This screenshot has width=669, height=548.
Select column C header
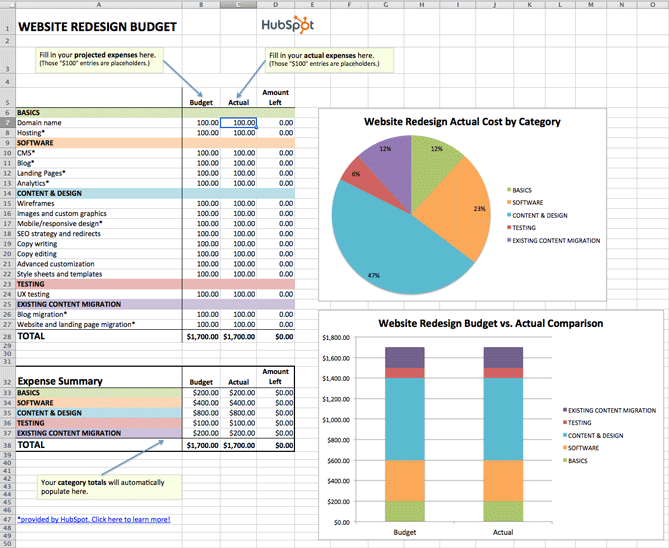point(239,5)
